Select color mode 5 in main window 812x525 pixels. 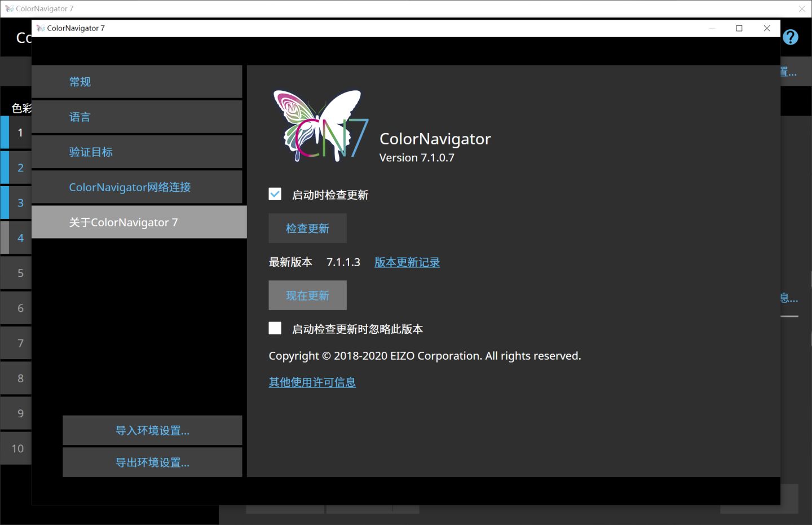click(16, 273)
